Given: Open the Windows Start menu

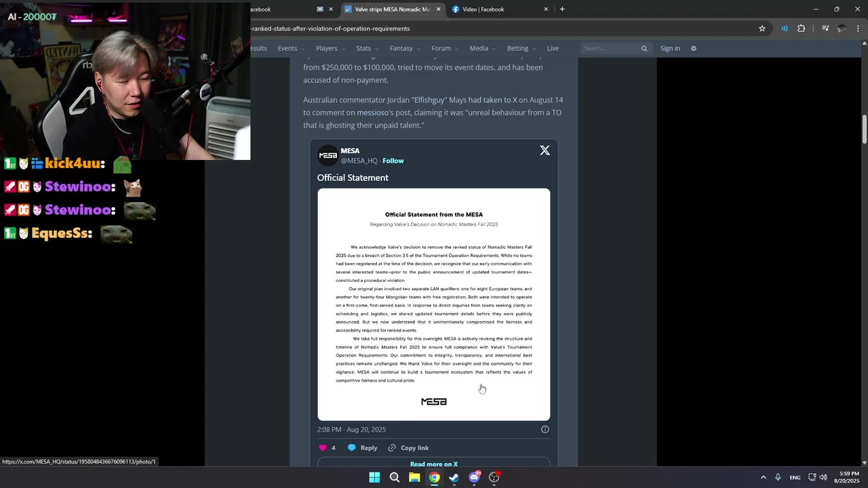Looking at the screenshot, I should click(x=374, y=477).
